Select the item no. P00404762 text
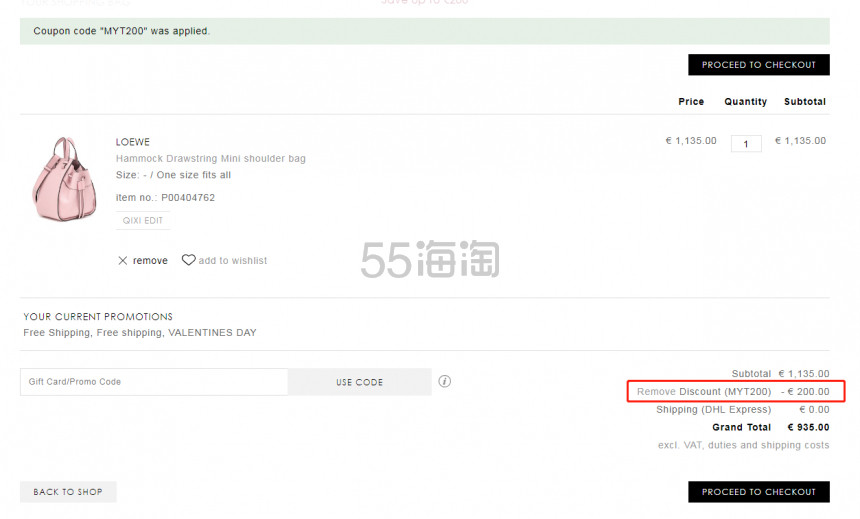 [165, 198]
